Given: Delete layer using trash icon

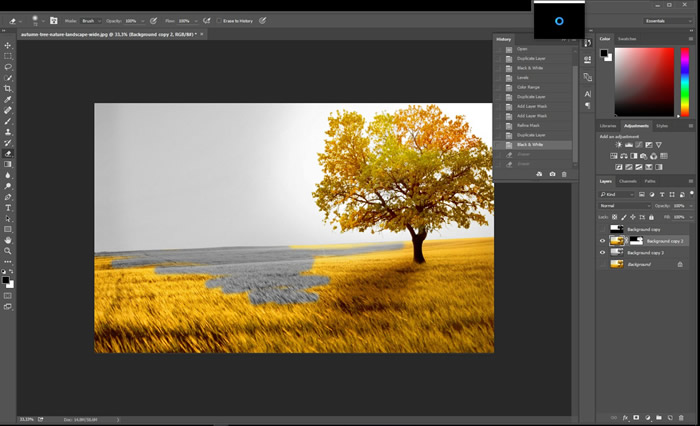Looking at the screenshot, I should click(x=681, y=418).
